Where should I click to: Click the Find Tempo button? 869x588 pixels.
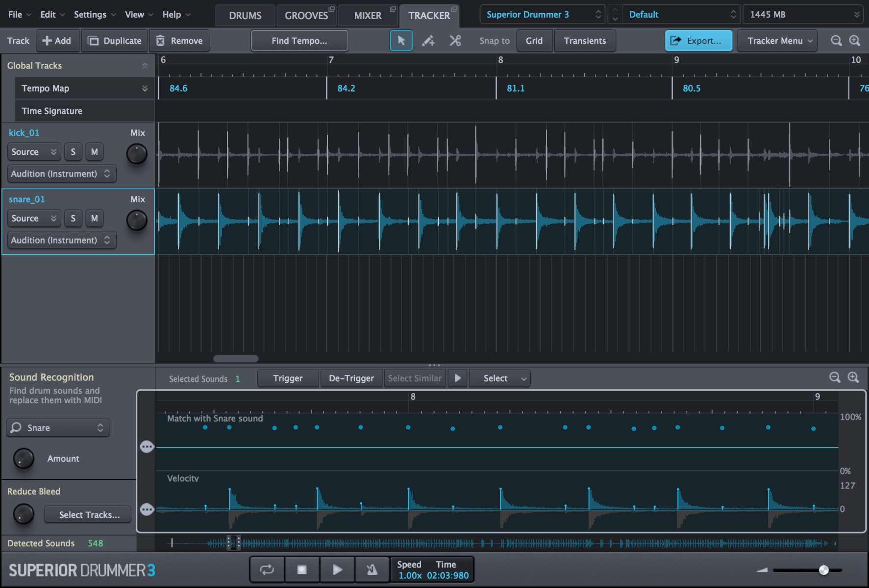[299, 41]
